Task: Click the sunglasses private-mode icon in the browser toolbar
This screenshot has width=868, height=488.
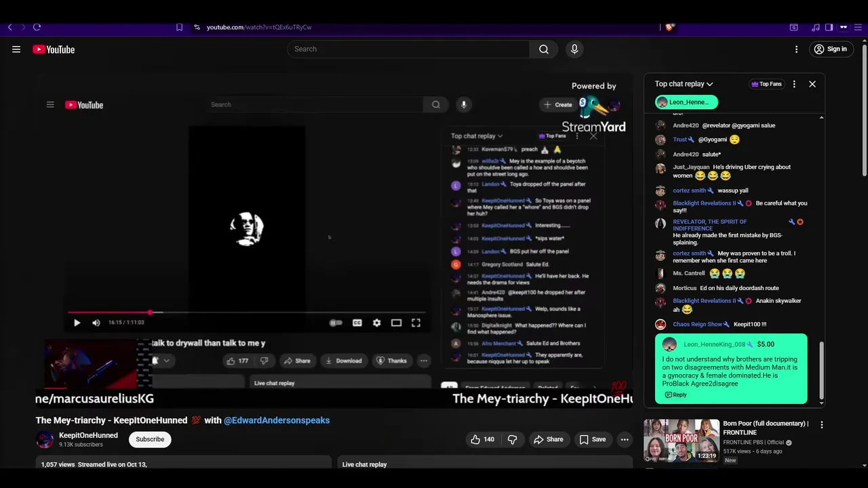Action: tap(844, 27)
